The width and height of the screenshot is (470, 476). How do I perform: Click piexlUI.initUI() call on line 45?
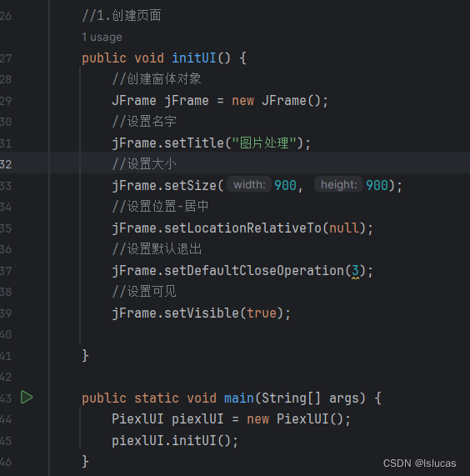(175, 441)
